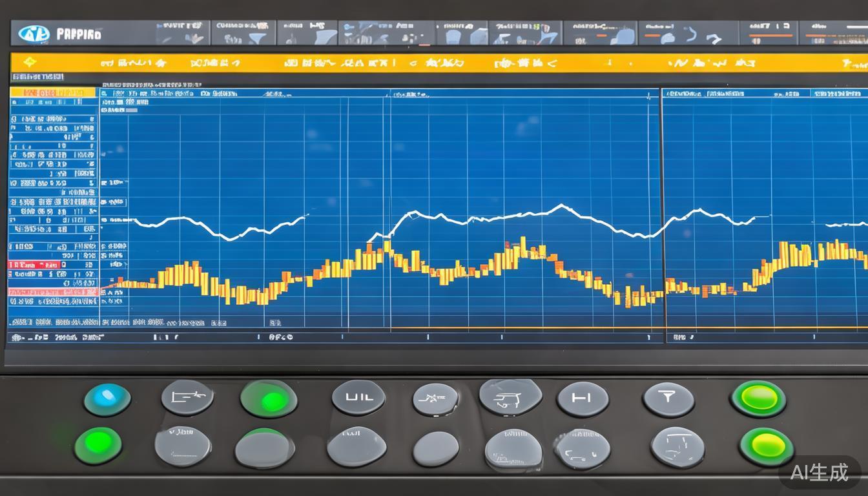Open the first toolbar panel right of the Pappiro logo
868x496 pixels.
pyautogui.click(x=182, y=33)
